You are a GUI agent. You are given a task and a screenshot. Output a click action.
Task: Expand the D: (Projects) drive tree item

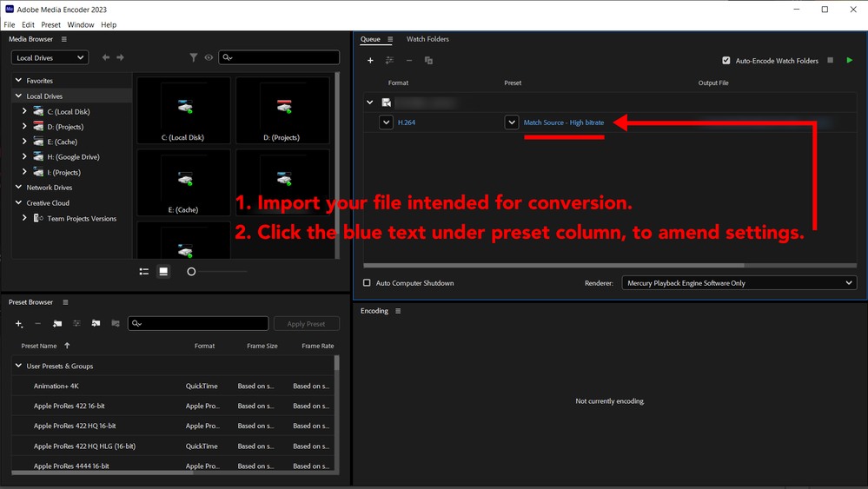click(24, 126)
